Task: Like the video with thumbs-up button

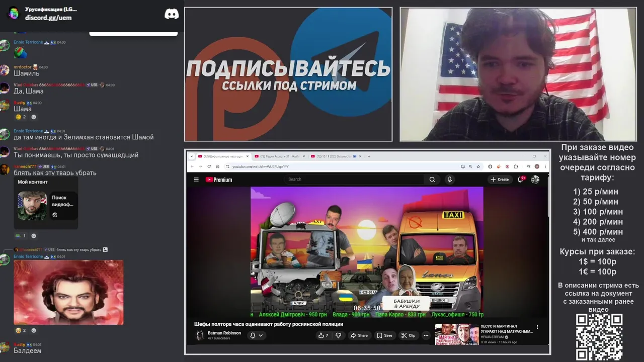Action: point(323,335)
